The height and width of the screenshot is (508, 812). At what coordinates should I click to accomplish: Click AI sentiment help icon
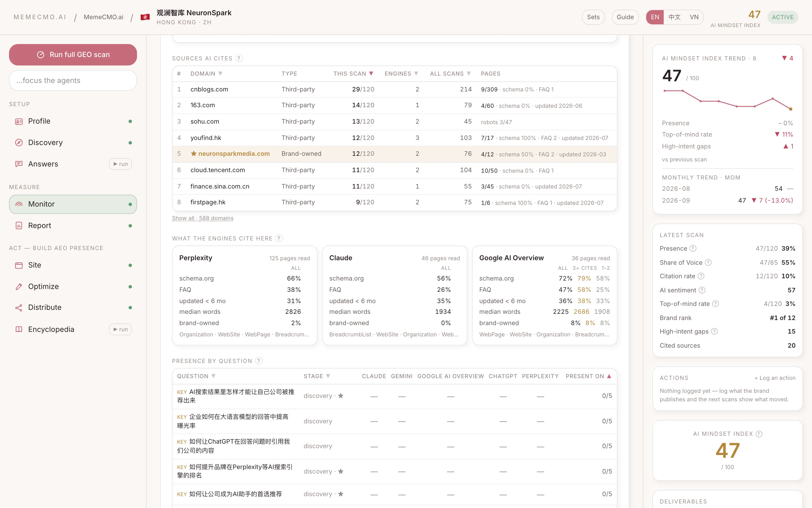(x=702, y=290)
